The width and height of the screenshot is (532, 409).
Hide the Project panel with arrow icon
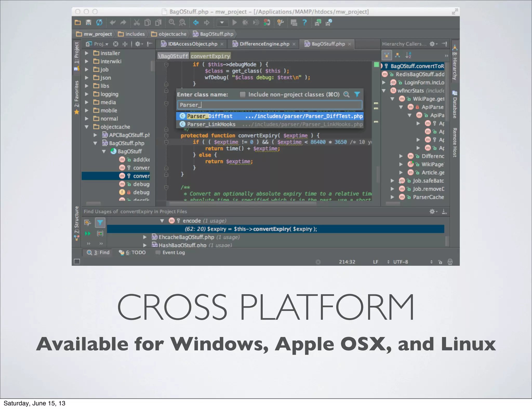(x=149, y=44)
